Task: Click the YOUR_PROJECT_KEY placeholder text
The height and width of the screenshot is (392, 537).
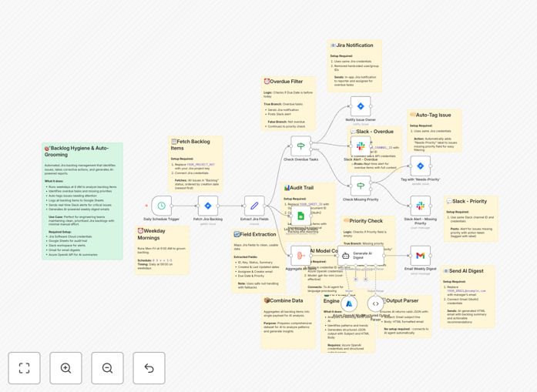Action: pyautogui.click(x=200, y=165)
